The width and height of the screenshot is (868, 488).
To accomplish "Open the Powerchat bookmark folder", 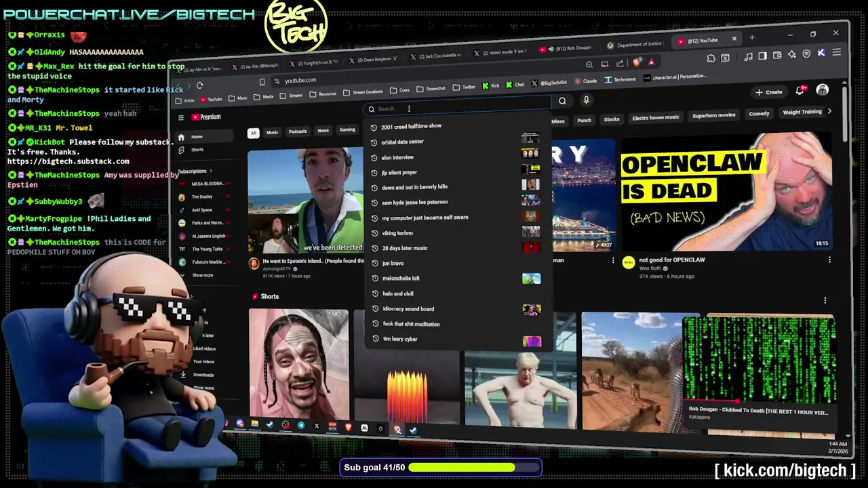I will pos(431,89).
